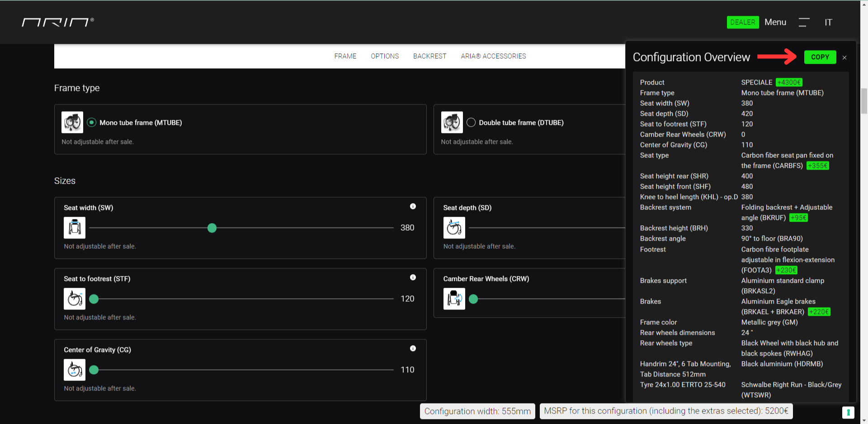Click the Seat to footrest info icon

click(x=413, y=277)
